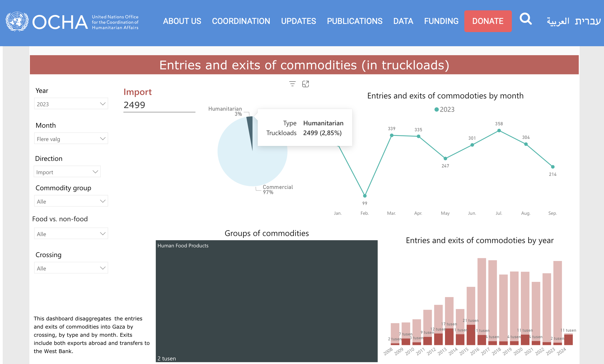Screen dimensions: 604x364
Task: Expand the Year 2023 dropdown
Action: click(x=71, y=104)
